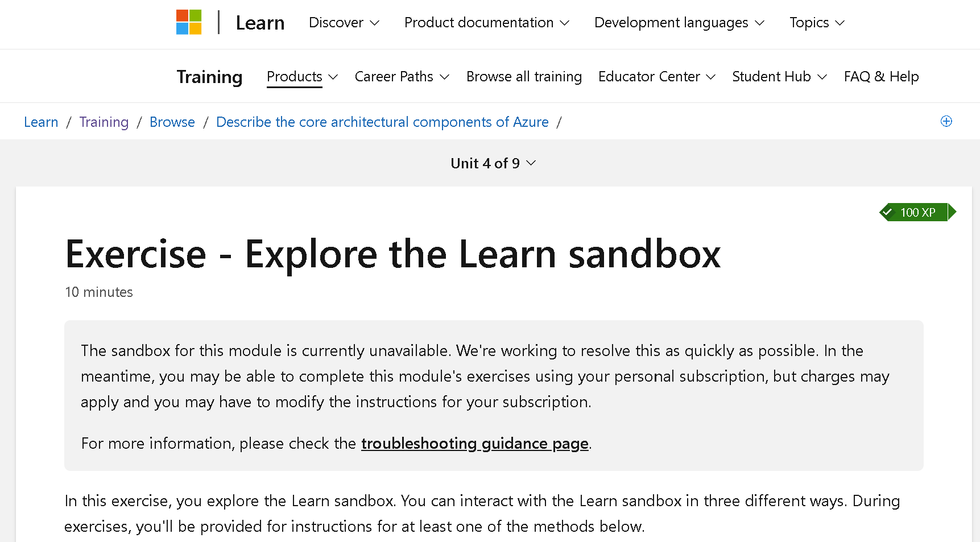
Task: Open the Student Hub dropdown
Action: click(780, 77)
